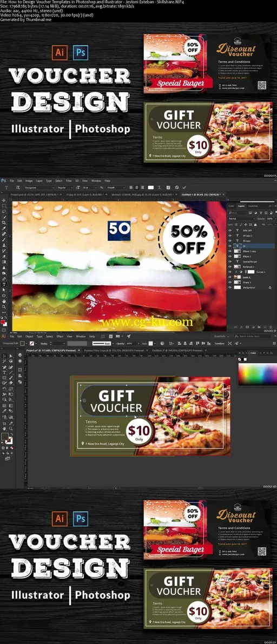Click the link layers icon in Layers panel
Viewport: 277px width, 644px height.
(x=235, y=327)
